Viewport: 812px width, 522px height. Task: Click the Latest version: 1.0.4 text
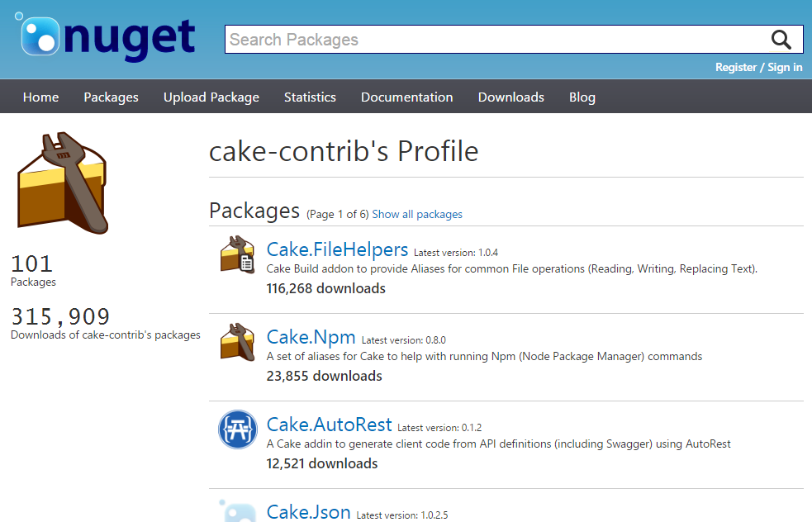click(456, 253)
